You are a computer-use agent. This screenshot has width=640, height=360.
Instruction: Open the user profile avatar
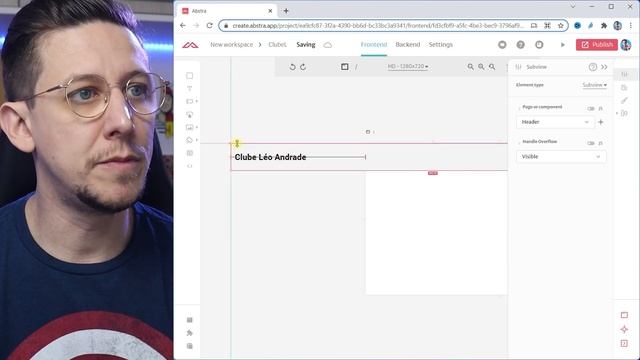(x=626, y=44)
